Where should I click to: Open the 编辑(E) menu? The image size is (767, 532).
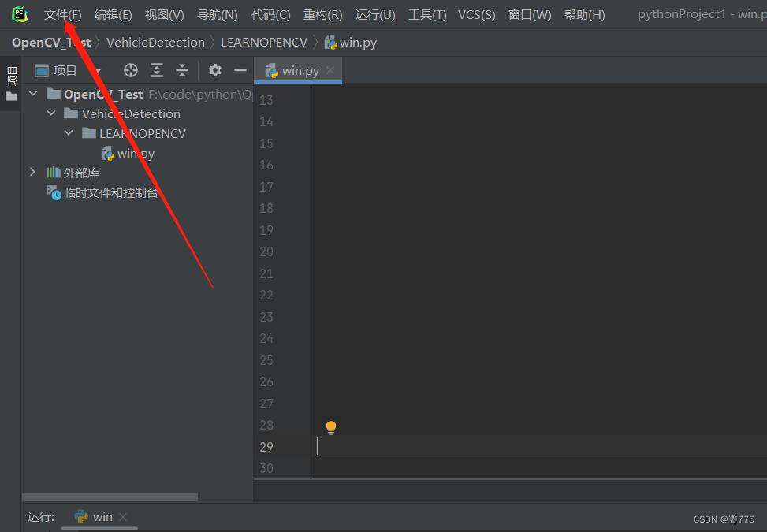coord(113,15)
